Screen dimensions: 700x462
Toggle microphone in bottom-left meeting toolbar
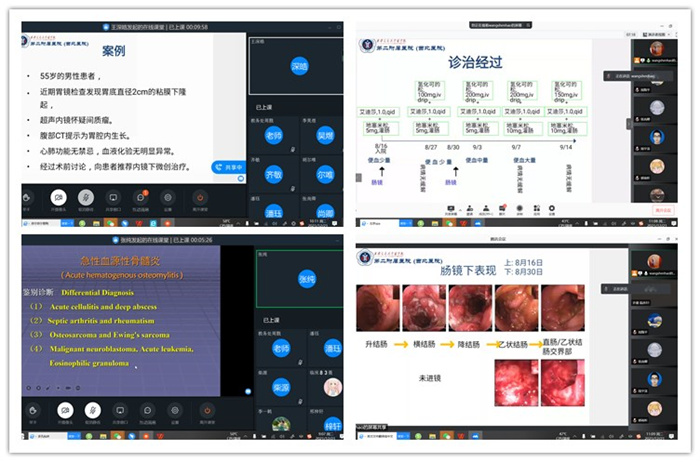[92, 409]
